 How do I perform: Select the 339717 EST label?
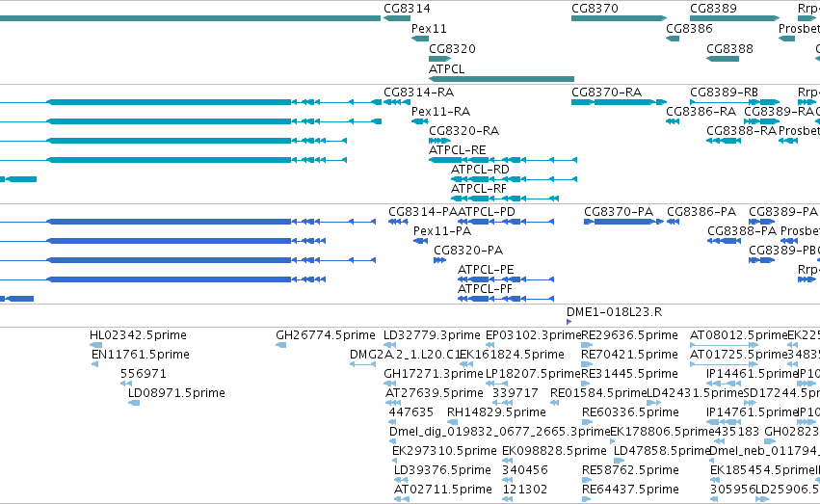(x=516, y=394)
